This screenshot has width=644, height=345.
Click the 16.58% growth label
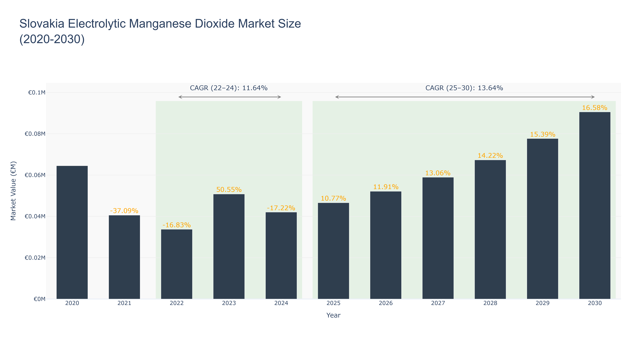595,108
